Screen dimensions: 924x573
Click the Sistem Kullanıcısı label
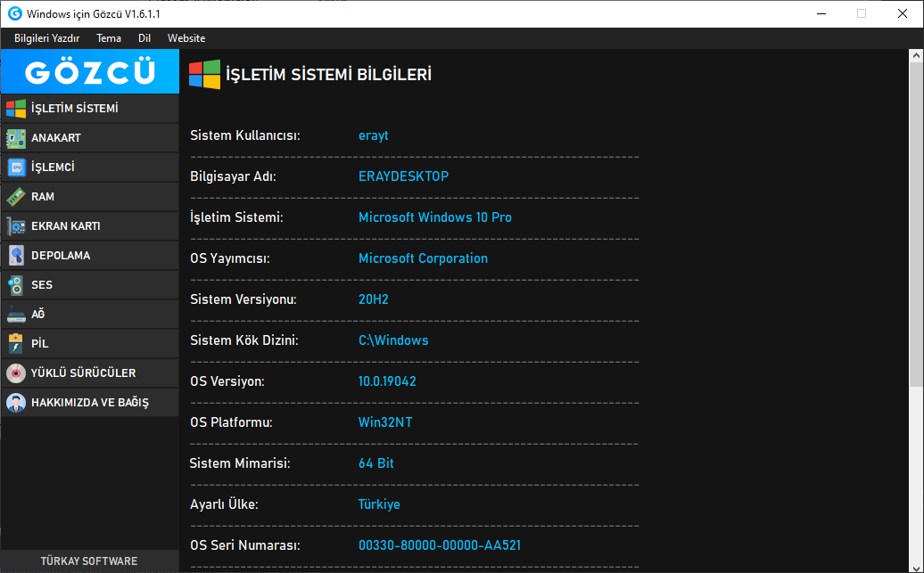[x=245, y=135]
